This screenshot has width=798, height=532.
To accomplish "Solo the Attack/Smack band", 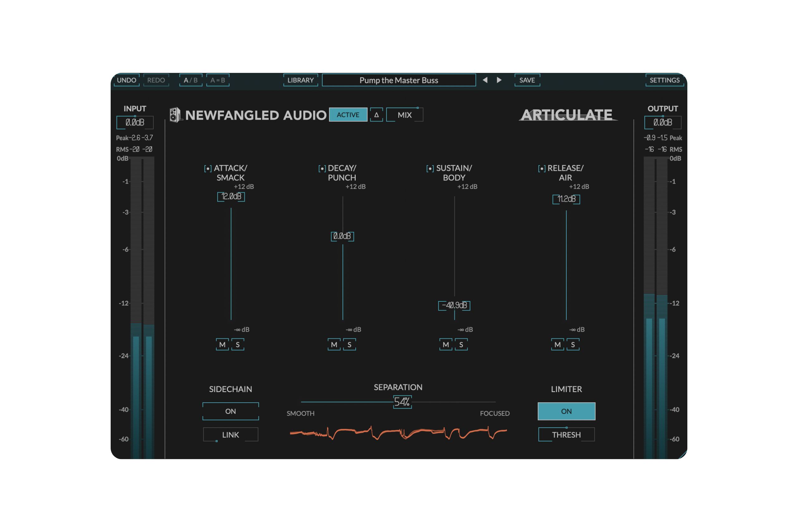I will click(238, 345).
